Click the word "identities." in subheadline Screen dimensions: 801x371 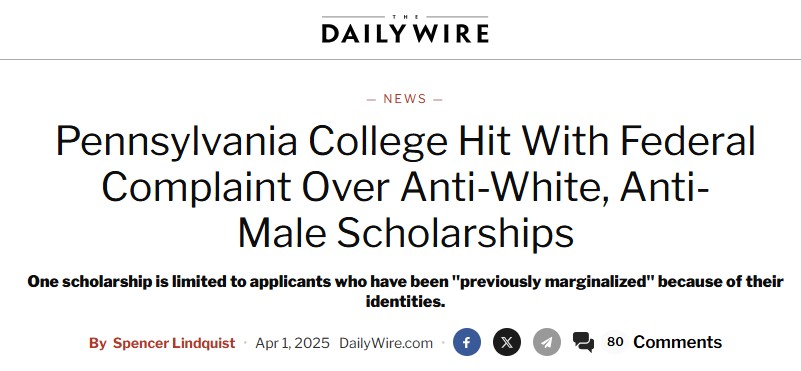(x=406, y=301)
